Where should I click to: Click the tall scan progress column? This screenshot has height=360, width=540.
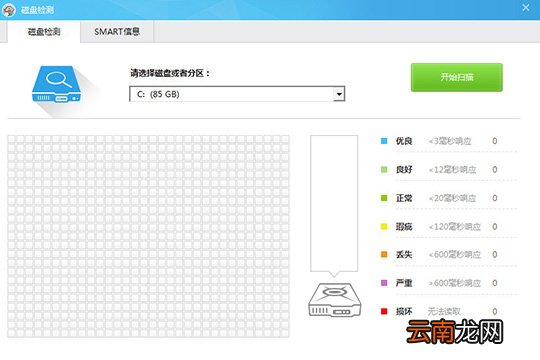click(334, 203)
